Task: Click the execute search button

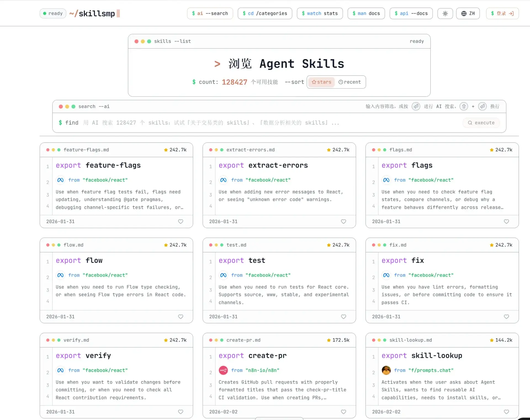Action: 481,123
